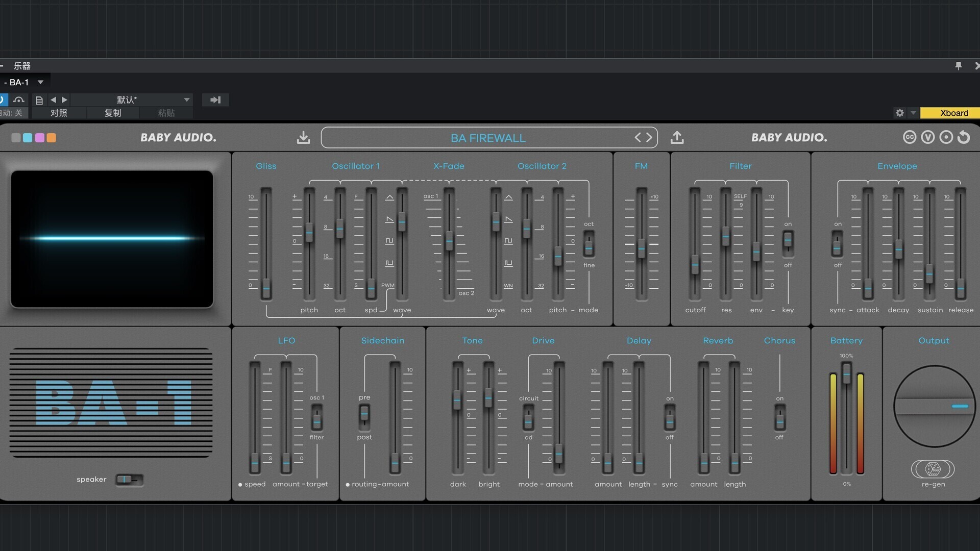Click the Envelope release slider
Screen dimensions: 980x551
click(960, 244)
